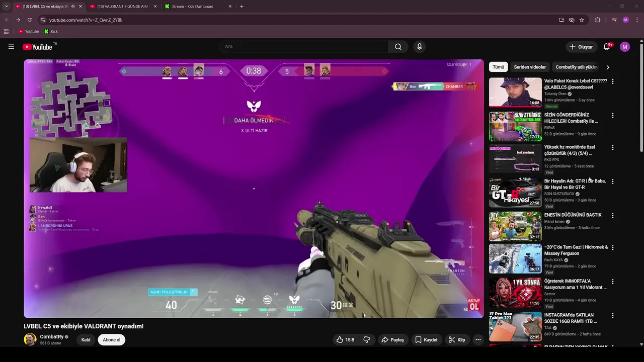Open options for Bir Hayalin Adı video
Image resolution: width=644 pixels, height=362 pixels.
[x=612, y=182]
